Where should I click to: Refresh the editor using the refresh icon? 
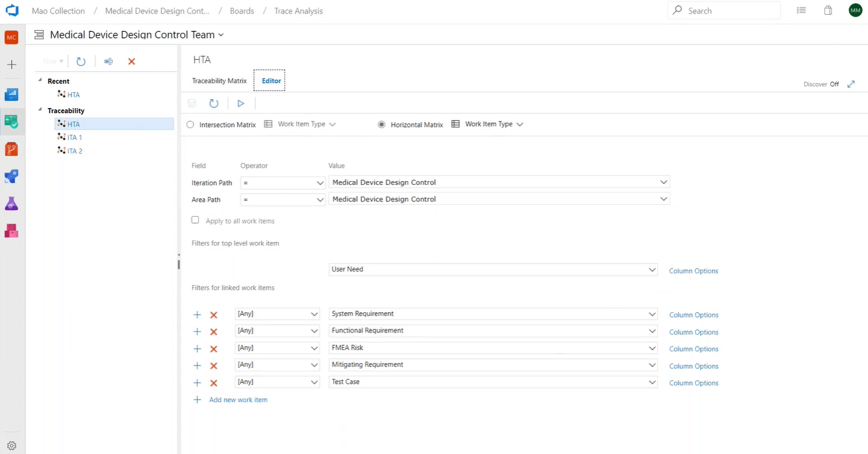click(x=213, y=103)
